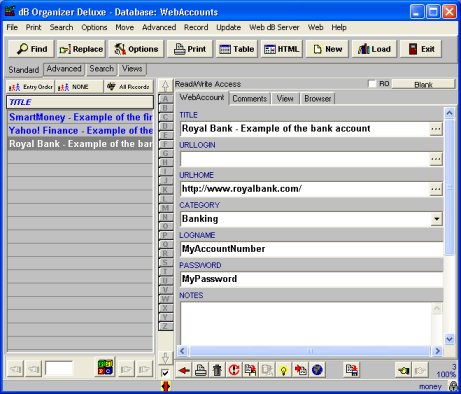This screenshot has height=394, width=461.
Task: Open the Web dB Server menu
Action: click(x=274, y=27)
